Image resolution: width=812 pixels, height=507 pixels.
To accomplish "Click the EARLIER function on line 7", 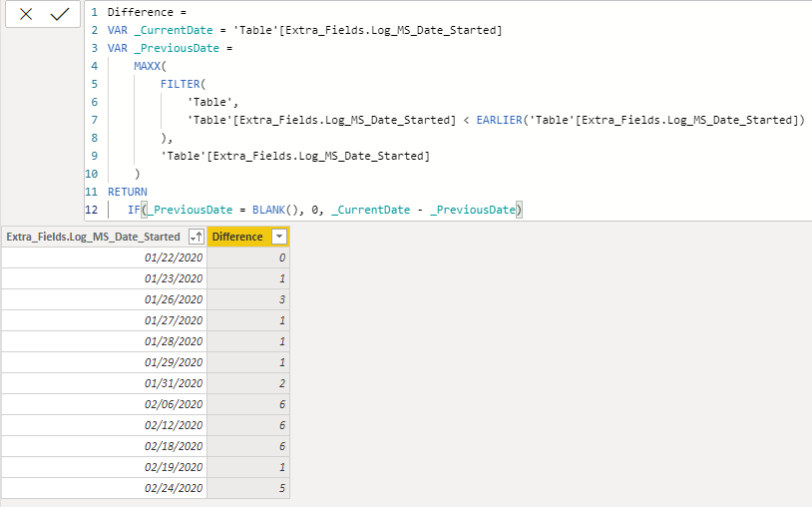I will click(499, 120).
